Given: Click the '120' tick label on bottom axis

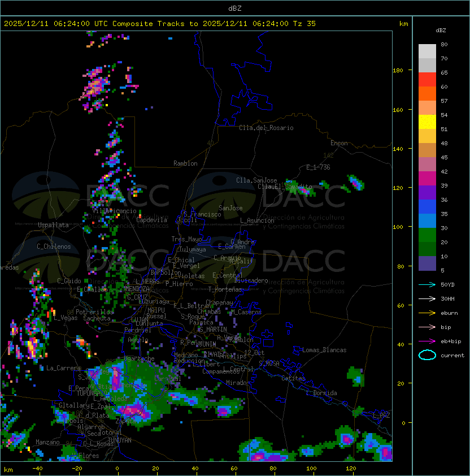Looking at the screenshot, I should click(x=351, y=469).
